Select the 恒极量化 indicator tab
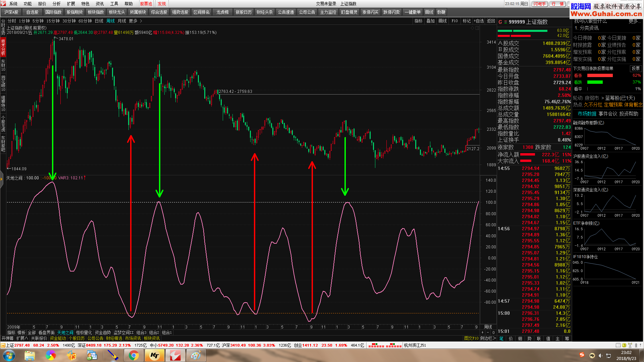 coord(84,333)
